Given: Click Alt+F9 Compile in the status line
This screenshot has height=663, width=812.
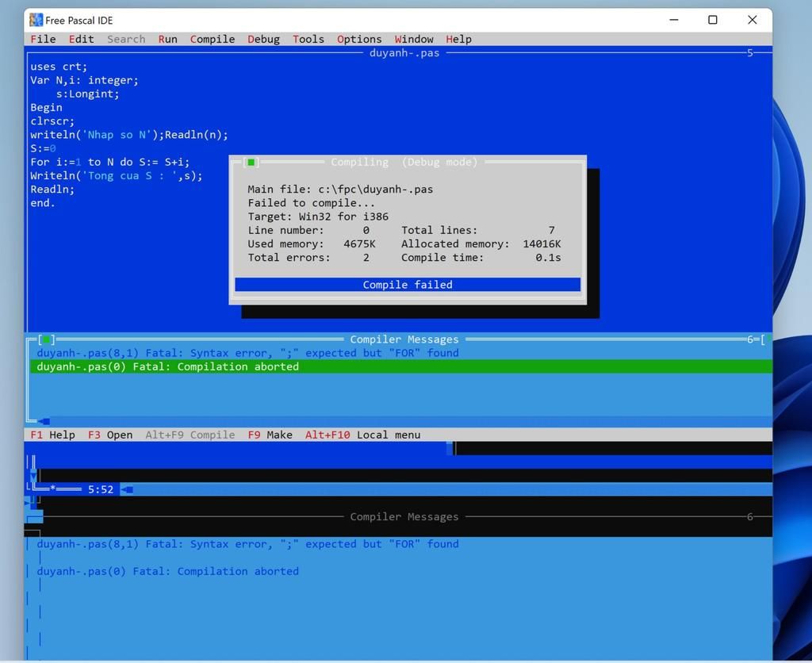Looking at the screenshot, I should pyautogui.click(x=190, y=435).
